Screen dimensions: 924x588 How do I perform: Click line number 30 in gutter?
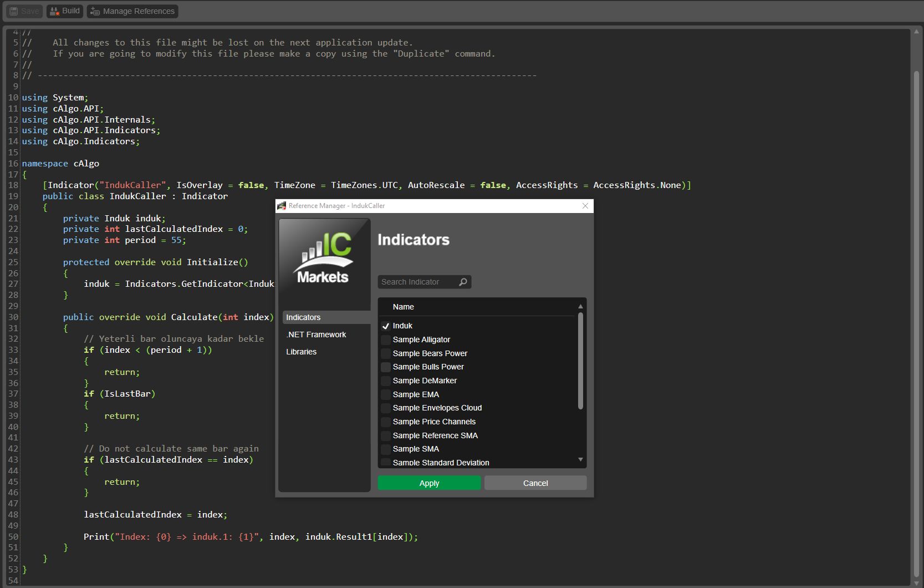13,317
